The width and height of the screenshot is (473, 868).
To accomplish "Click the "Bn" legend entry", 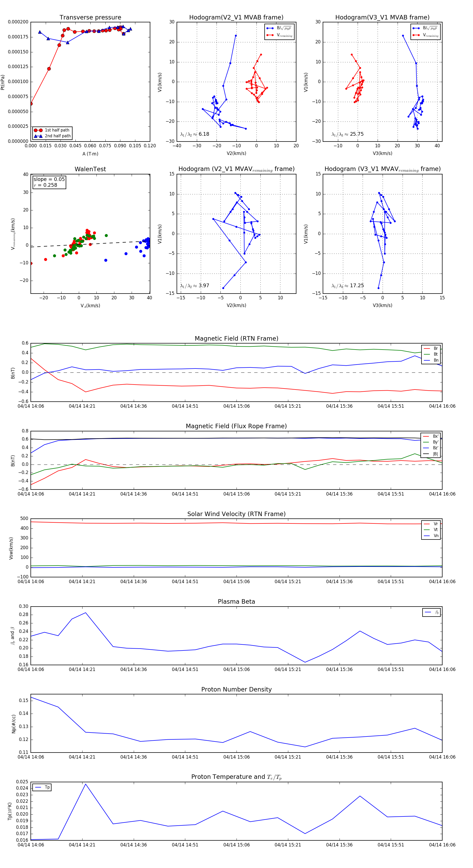I will pyautogui.click(x=431, y=360).
